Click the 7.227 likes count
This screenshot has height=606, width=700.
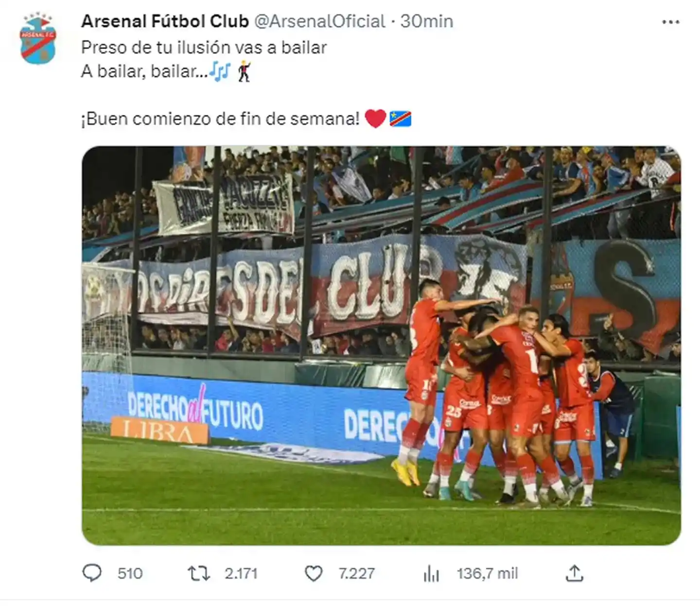(x=356, y=573)
